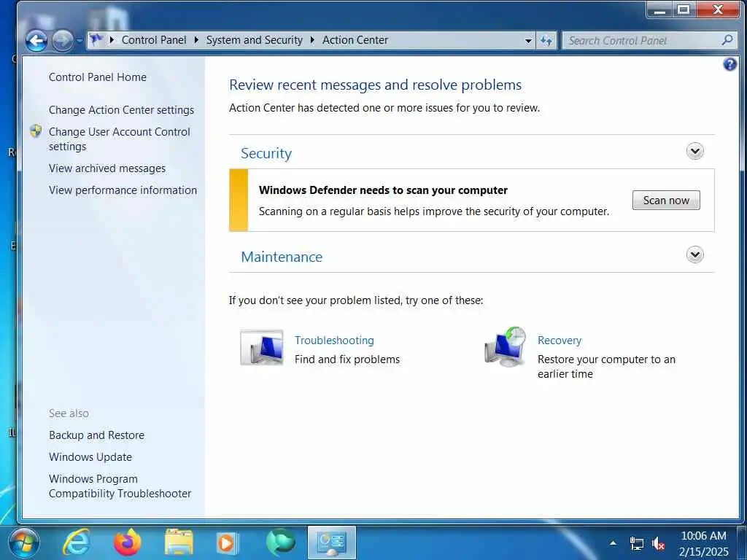Open Backup and Restore

tap(97, 435)
